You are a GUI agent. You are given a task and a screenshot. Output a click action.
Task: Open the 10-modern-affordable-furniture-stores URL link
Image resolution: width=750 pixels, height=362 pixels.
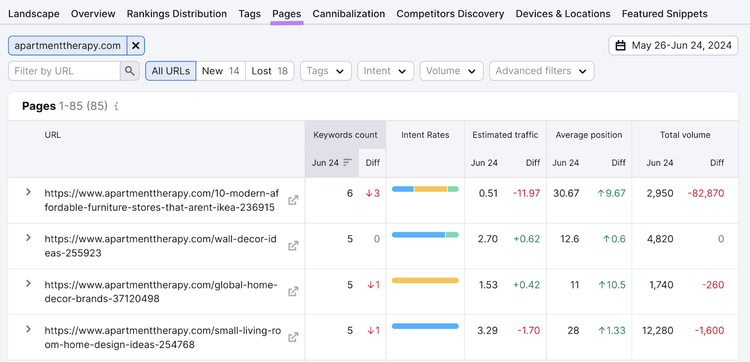[161, 200]
